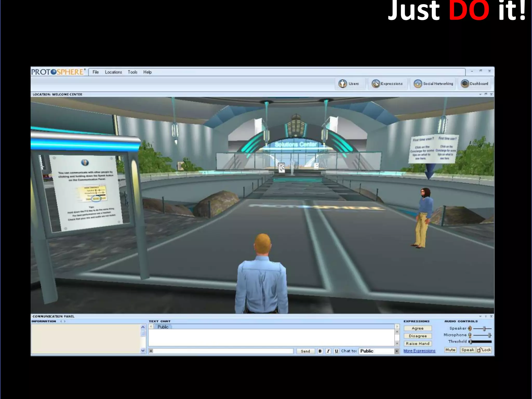
Task: Open the Locations menu
Action: [113, 72]
